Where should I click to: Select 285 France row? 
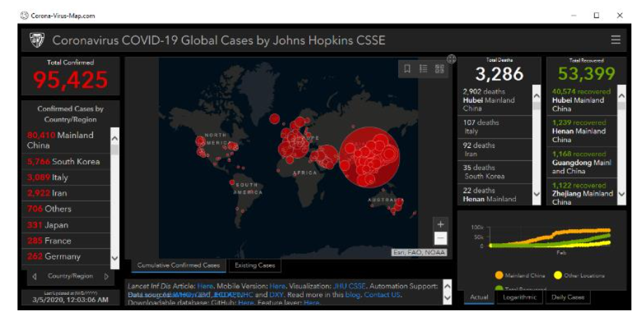coord(66,241)
